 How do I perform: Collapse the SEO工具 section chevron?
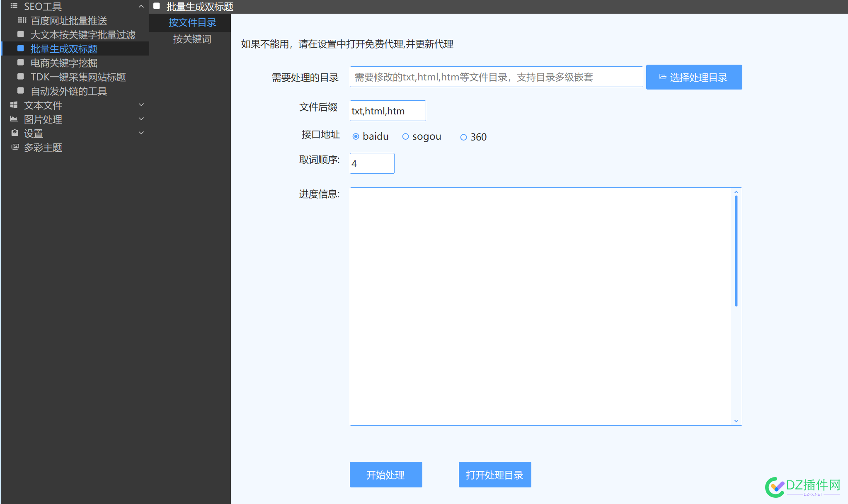click(x=141, y=6)
